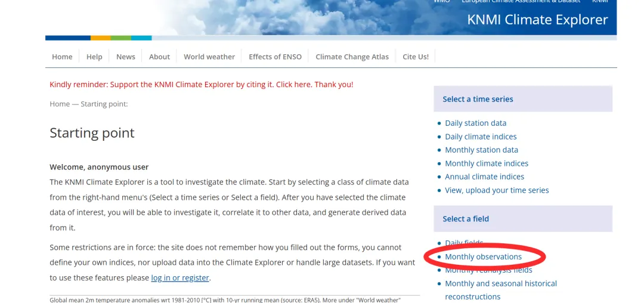Open the About page
The height and width of the screenshot is (303, 644).
tap(159, 57)
